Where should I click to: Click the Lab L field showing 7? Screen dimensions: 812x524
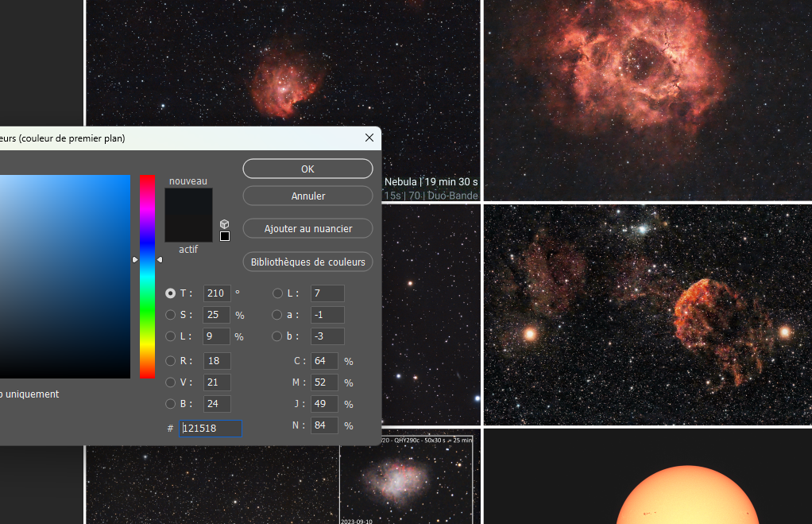[327, 293]
